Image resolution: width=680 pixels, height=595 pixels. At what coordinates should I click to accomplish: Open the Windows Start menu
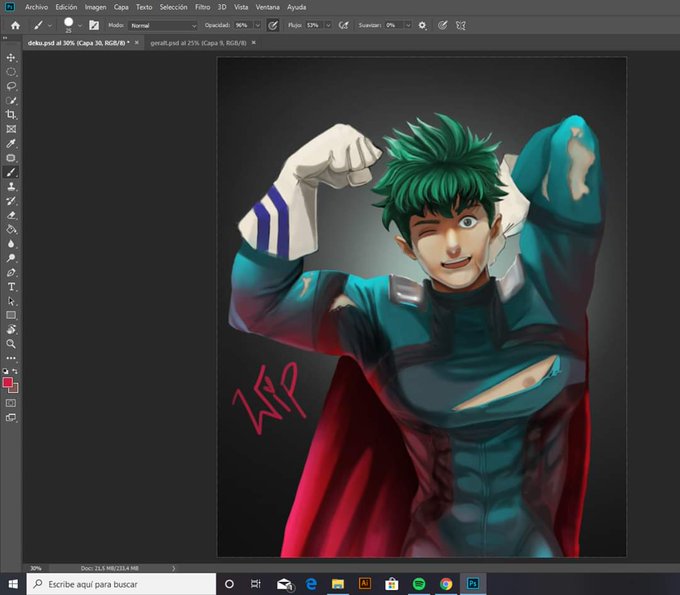click(13, 584)
